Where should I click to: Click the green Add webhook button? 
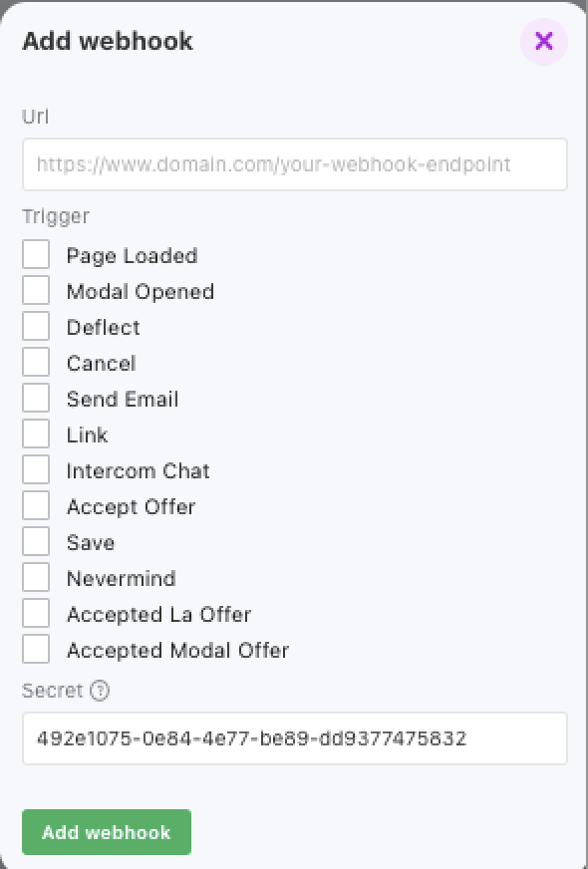[x=107, y=832]
